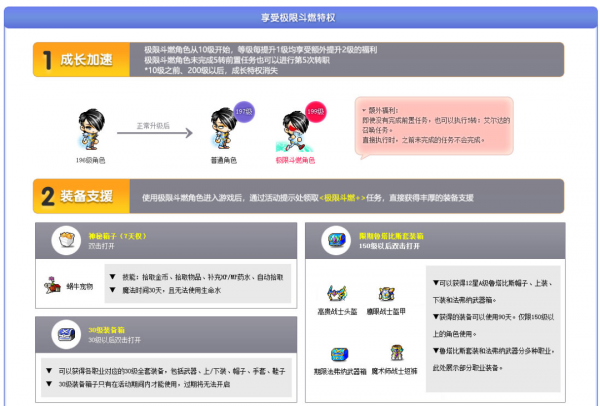This screenshot has height=406, width=600.
Task: Click the orange 1 成长加速 banner label
Action: click(x=81, y=60)
